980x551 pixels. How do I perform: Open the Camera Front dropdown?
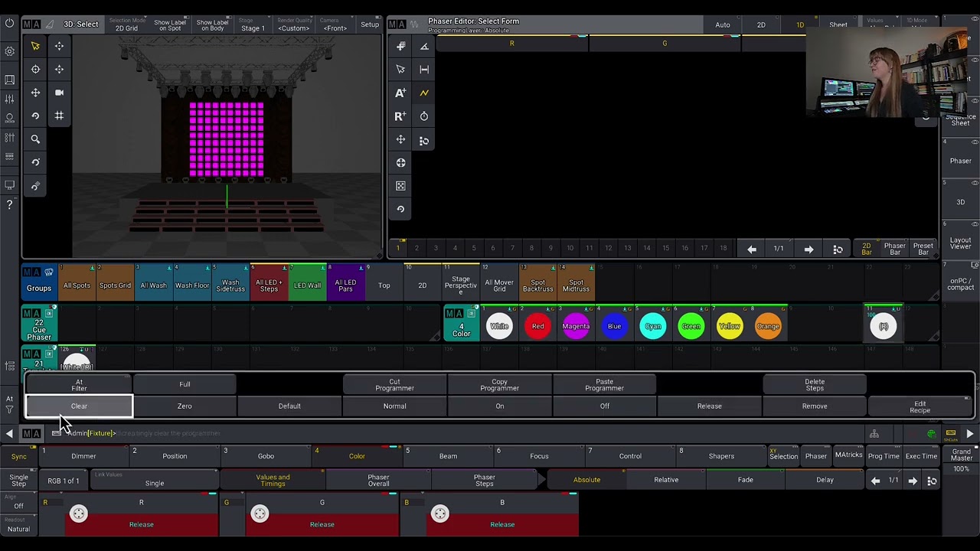(x=335, y=25)
